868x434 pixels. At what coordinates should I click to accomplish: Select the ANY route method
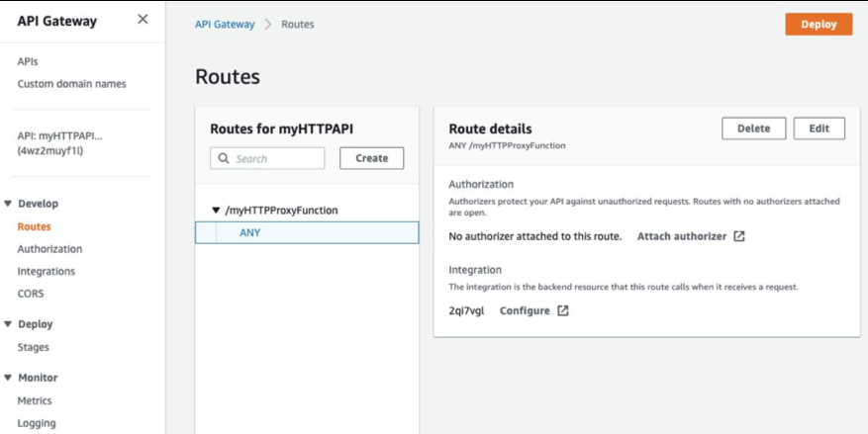tap(250, 232)
